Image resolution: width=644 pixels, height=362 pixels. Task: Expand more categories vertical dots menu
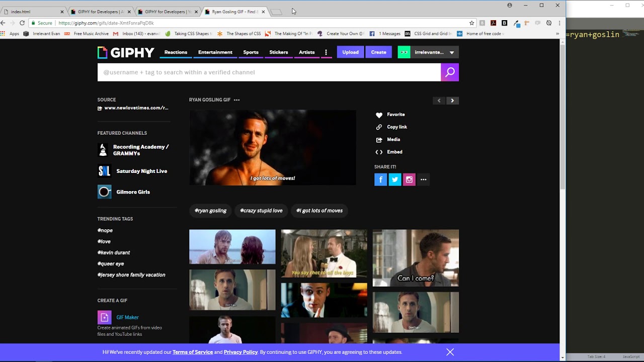pos(326,52)
